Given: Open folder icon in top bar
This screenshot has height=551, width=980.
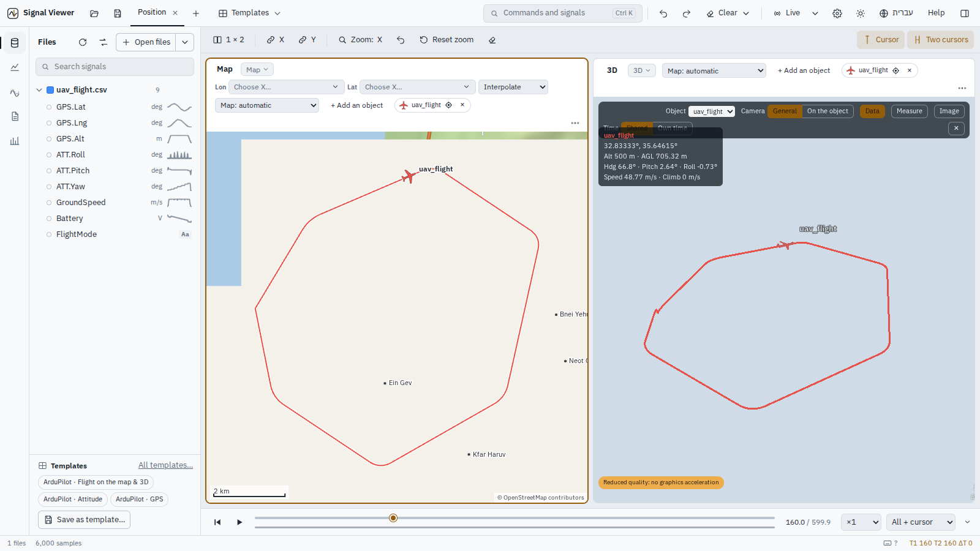Looking at the screenshot, I should click(94, 13).
